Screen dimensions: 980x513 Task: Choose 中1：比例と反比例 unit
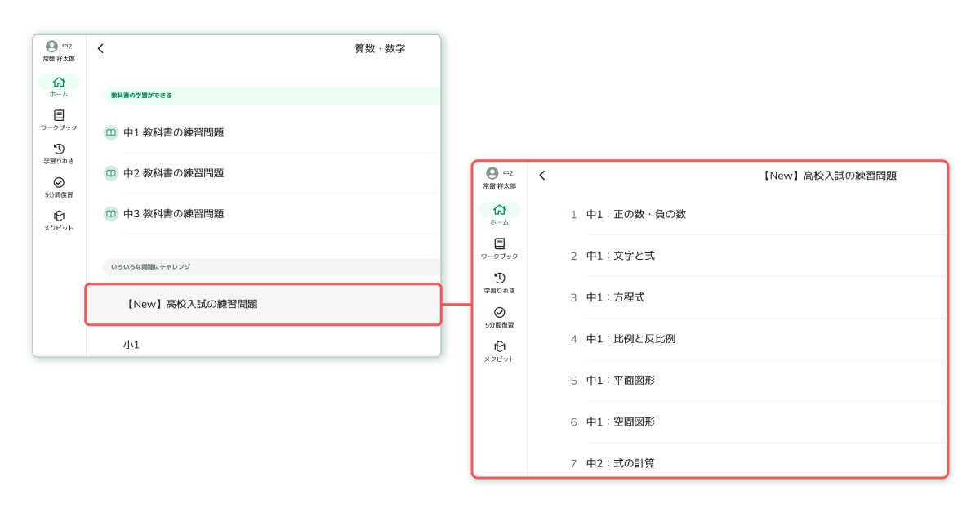pos(630,339)
